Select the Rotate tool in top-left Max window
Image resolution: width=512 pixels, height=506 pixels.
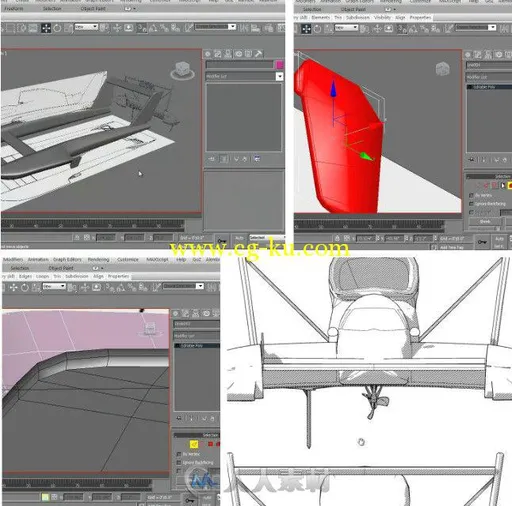click(57, 28)
